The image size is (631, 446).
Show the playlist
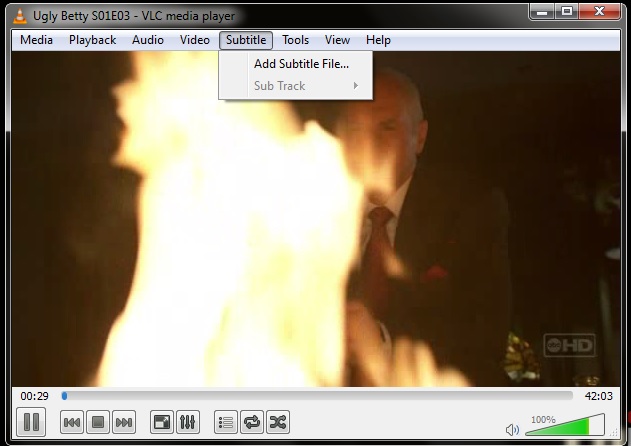click(226, 422)
